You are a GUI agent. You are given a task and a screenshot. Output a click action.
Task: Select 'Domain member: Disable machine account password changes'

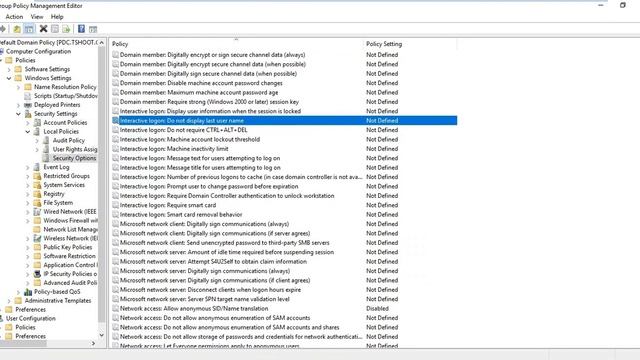coord(201,83)
